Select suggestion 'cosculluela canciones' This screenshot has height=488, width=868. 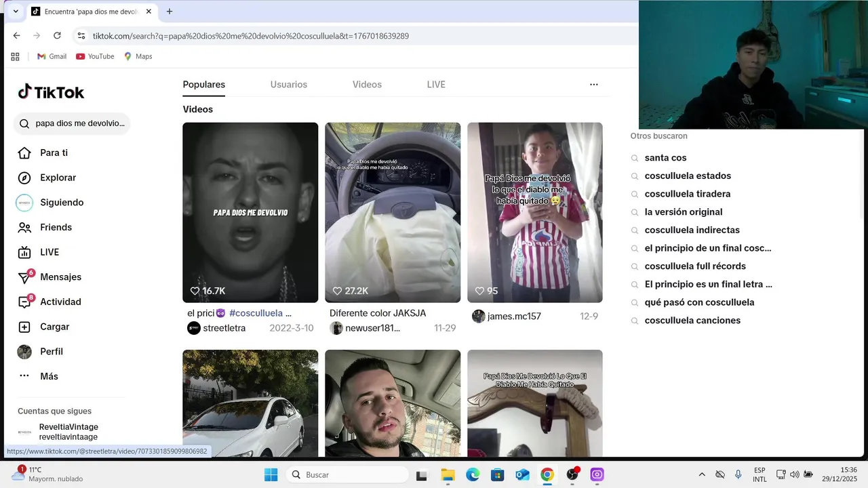(692, 321)
